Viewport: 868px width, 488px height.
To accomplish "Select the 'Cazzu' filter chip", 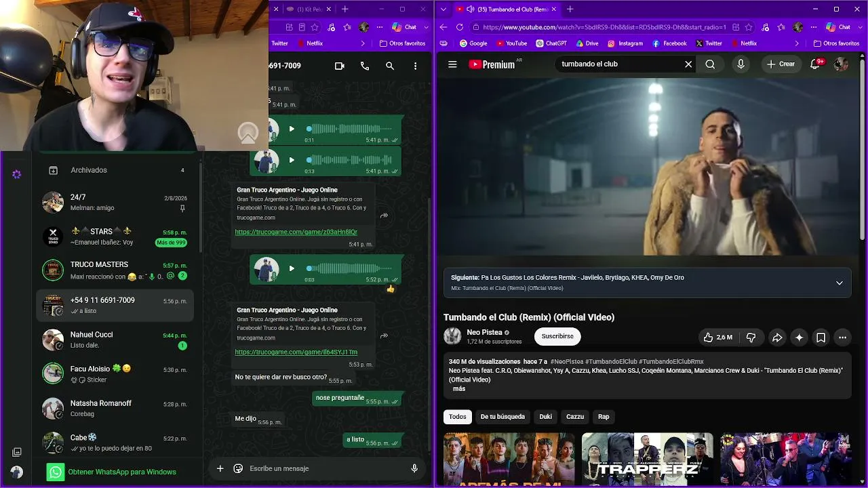I will (575, 417).
